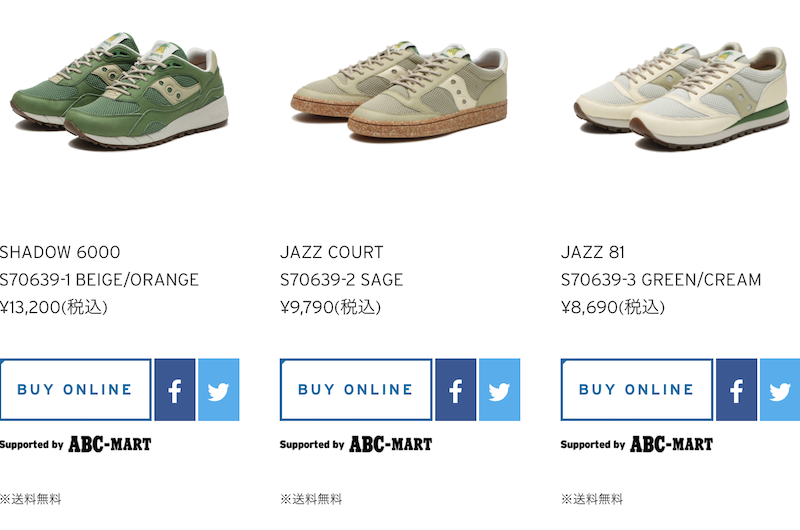Select the SHADOW 6000 product title
This screenshot has width=800, height=530.
point(60,252)
